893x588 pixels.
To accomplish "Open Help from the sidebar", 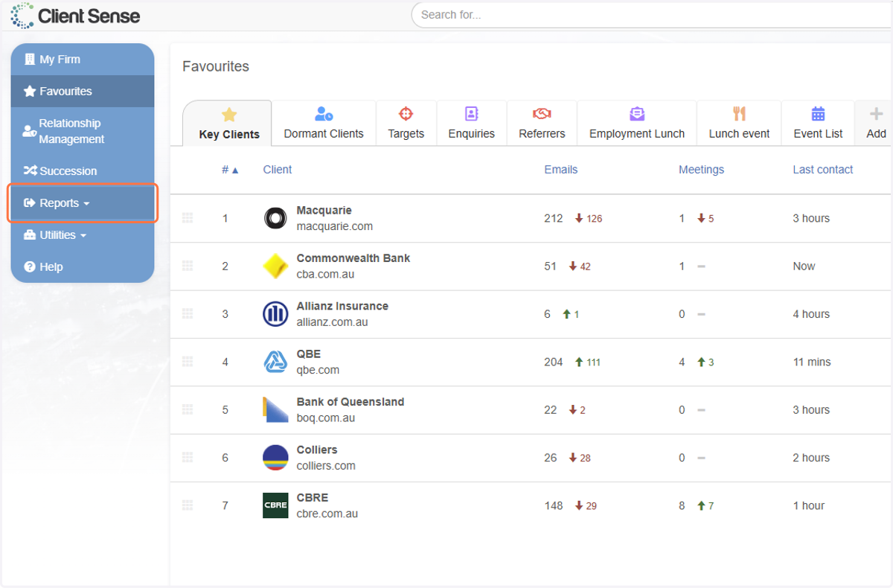I will point(83,267).
